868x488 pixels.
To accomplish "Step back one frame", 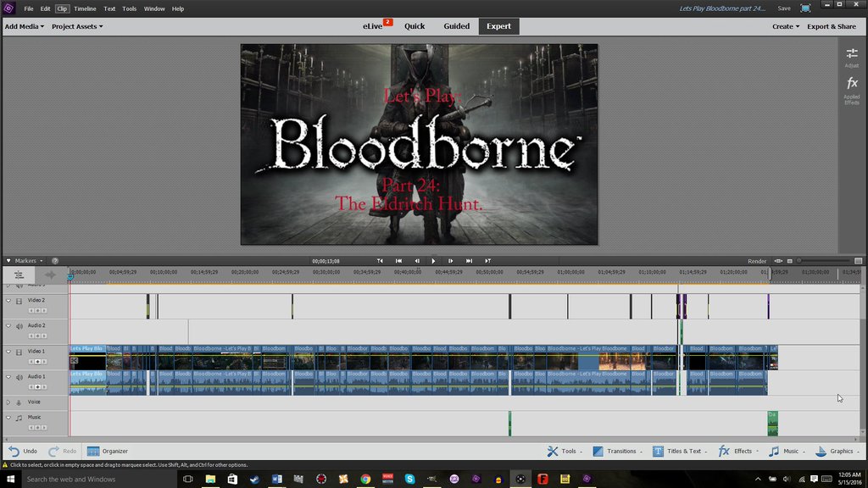I will [417, 261].
